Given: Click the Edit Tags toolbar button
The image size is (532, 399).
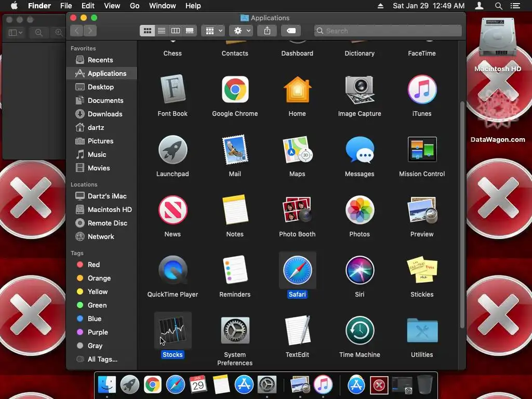Looking at the screenshot, I should pos(291,31).
